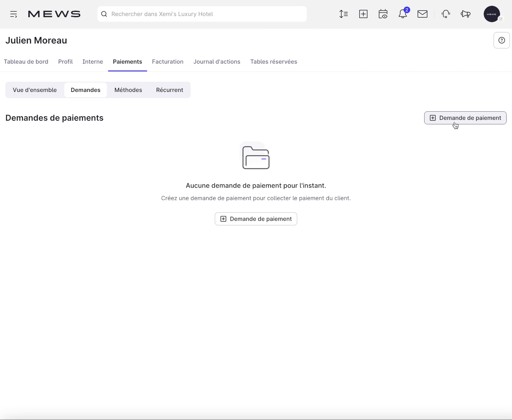Click the help question mark button
Viewport: 512px width, 420px height.
tap(501, 40)
